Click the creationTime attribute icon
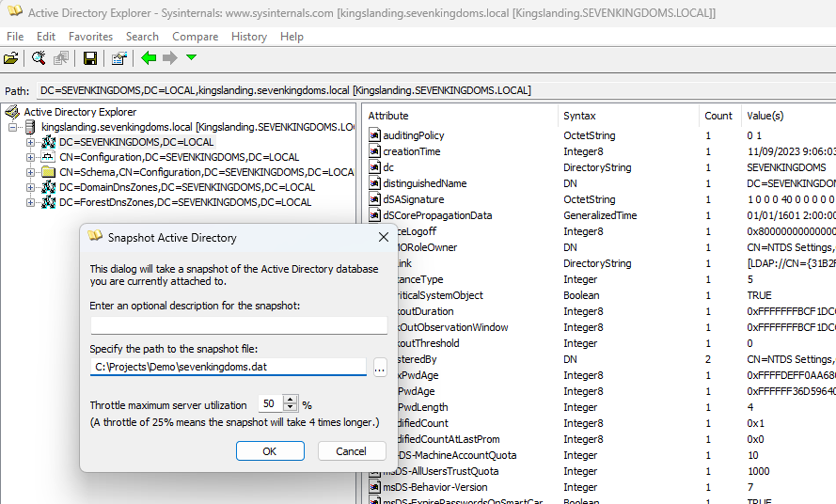This screenshot has width=836, height=504. 375,151
